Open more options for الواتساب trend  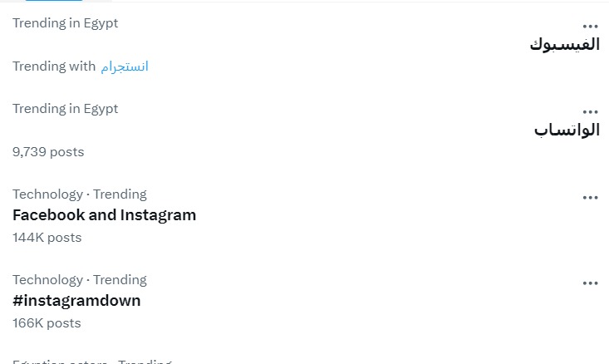pyautogui.click(x=590, y=111)
